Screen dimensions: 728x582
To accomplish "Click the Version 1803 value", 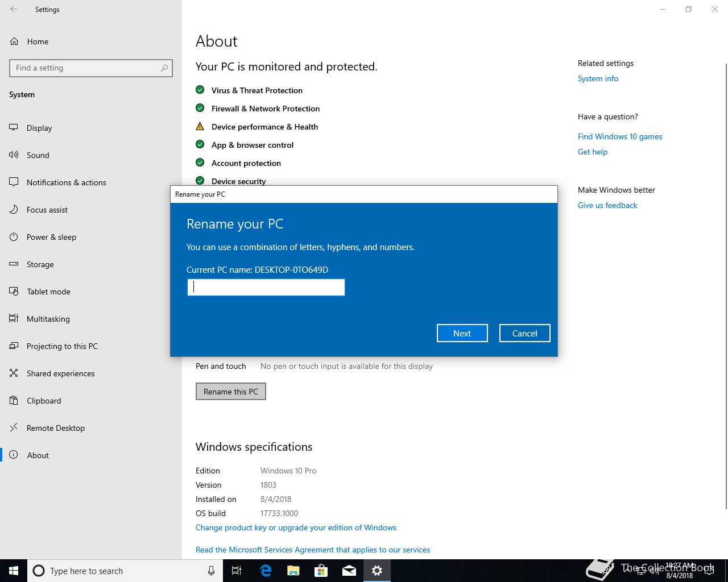I will point(268,485).
